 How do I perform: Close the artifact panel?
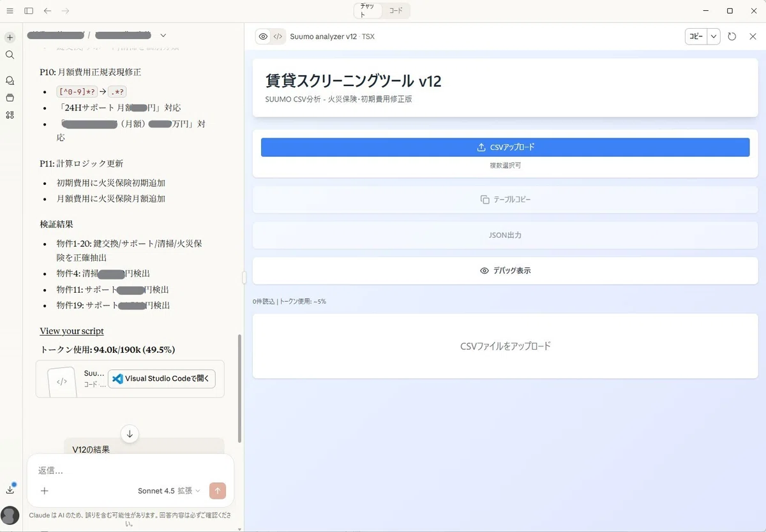753,36
